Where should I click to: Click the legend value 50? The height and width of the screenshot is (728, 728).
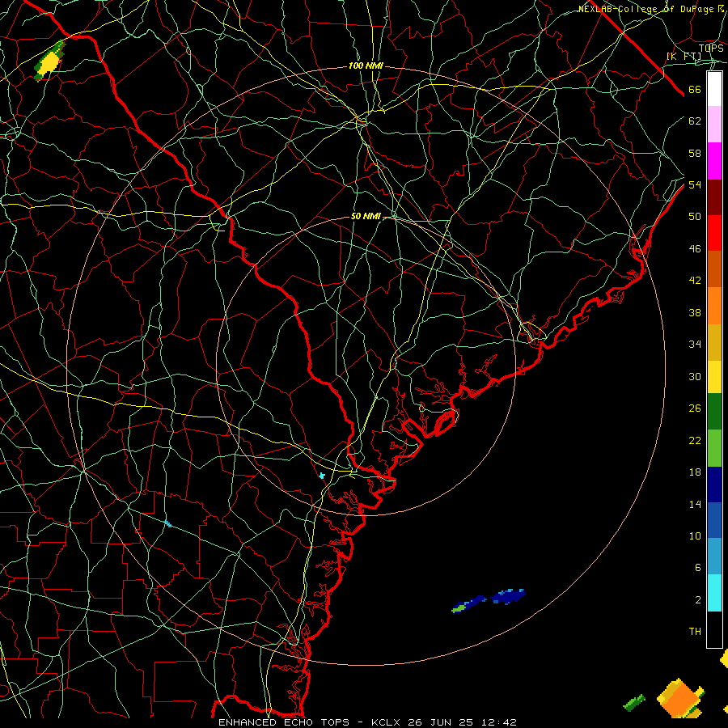click(695, 216)
